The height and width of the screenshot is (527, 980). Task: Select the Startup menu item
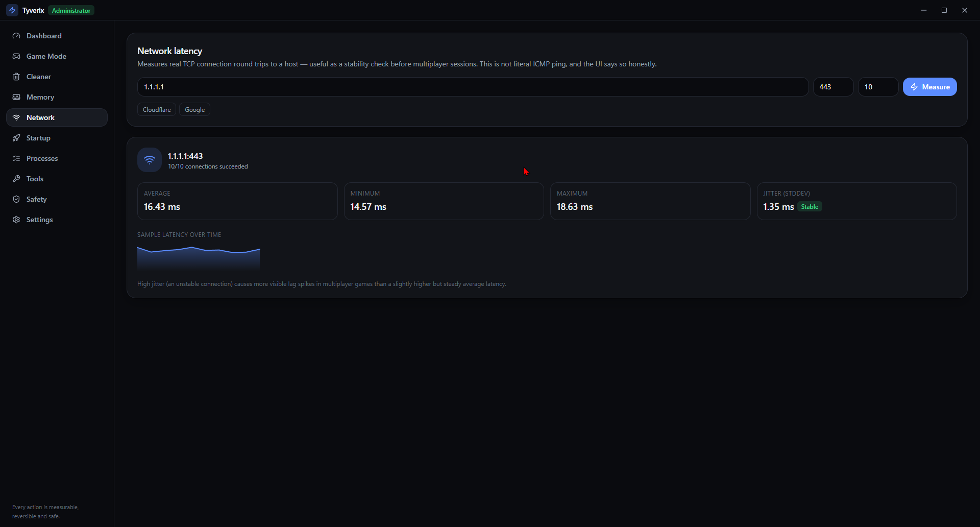click(x=57, y=138)
